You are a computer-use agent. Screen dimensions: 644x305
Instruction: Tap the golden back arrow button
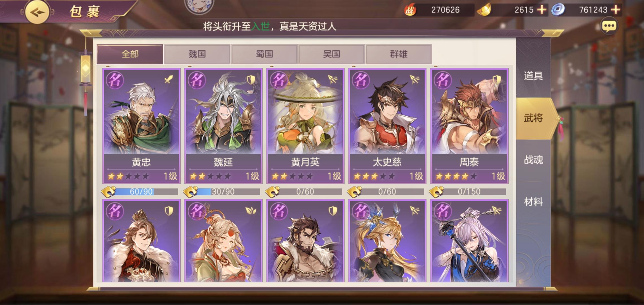(37, 12)
